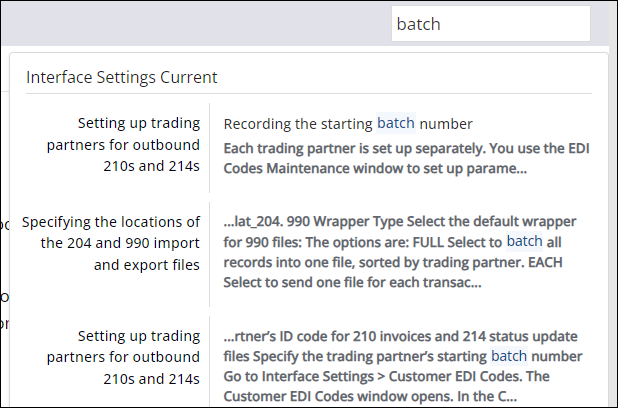Open "Specifying the locations of the 204" result
This screenshot has width=618, height=408.
click(111, 242)
